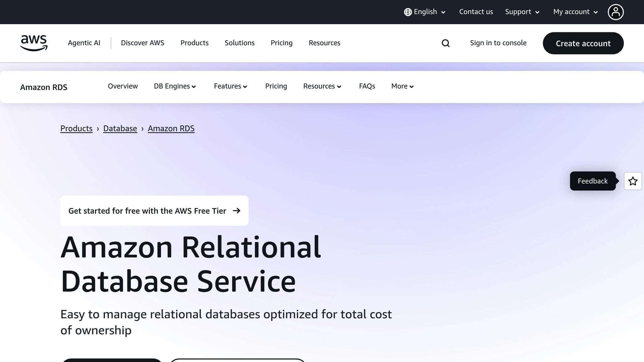Open the search magnifier icon
This screenshot has height=362, width=644.
pos(446,43)
